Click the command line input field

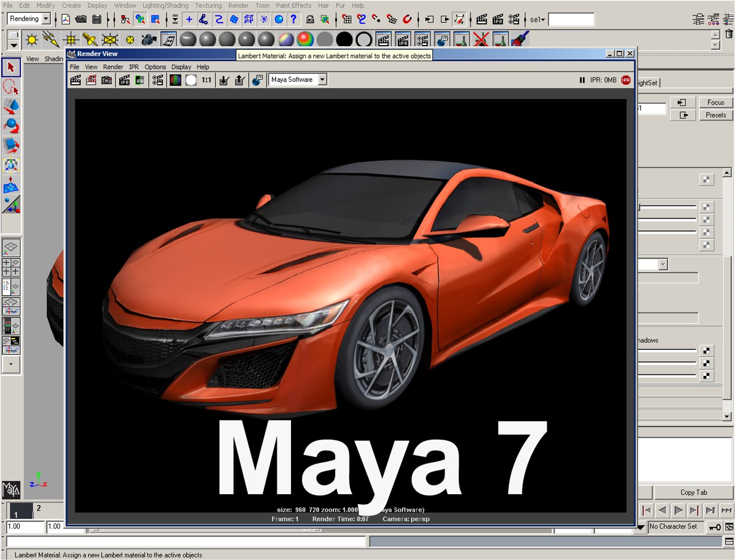(x=185, y=542)
